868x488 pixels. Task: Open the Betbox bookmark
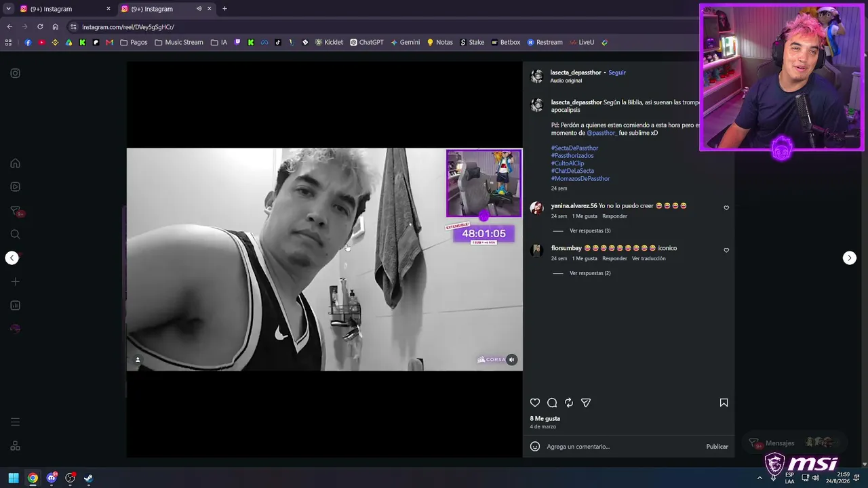click(506, 42)
